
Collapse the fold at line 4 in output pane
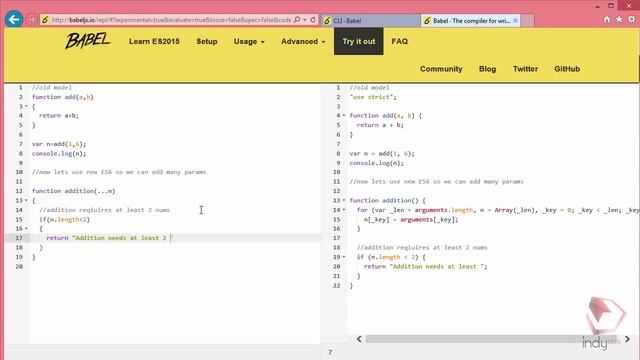(x=344, y=116)
